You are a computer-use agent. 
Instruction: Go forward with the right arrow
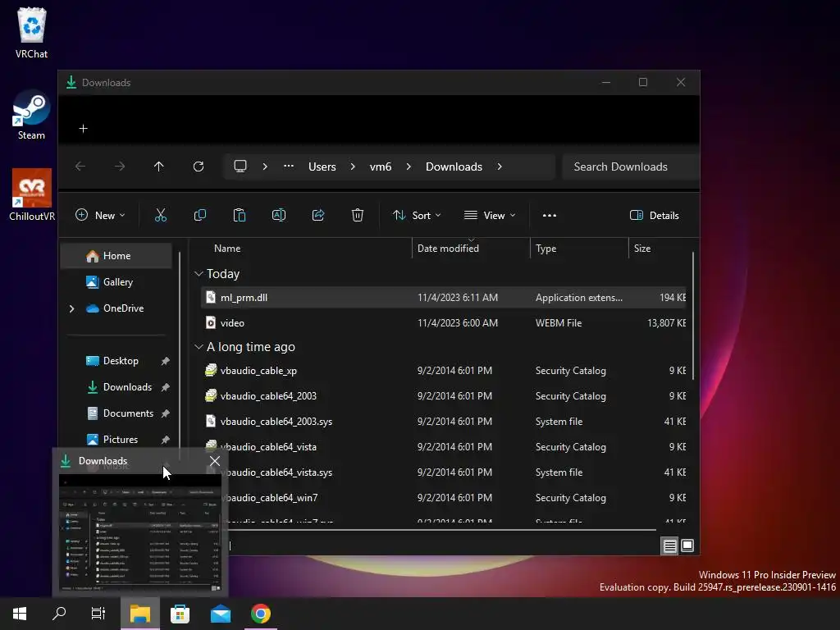pos(120,167)
